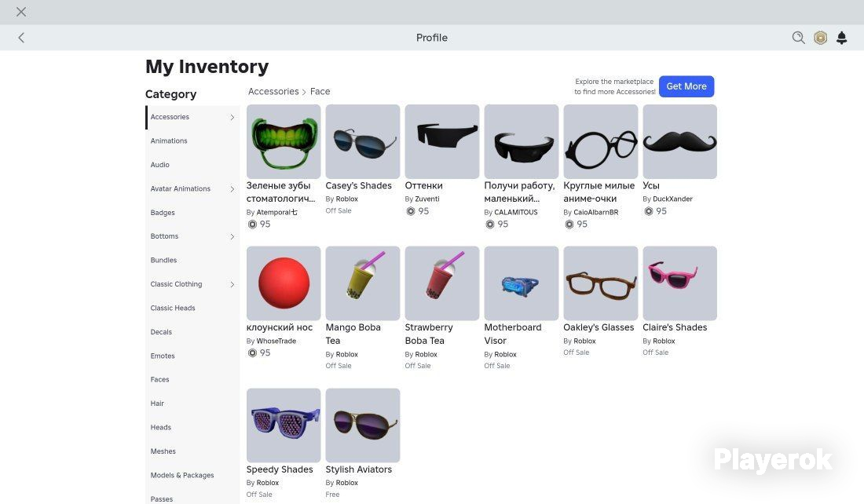This screenshot has height=504, width=864.
Task: Open creator CALAMITOUS profile link
Action: pyautogui.click(x=516, y=212)
